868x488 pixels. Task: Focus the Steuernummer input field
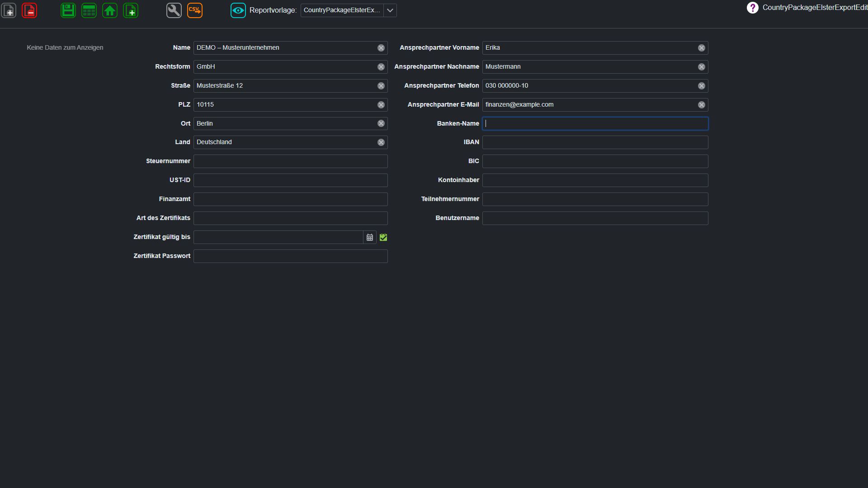point(291,161)
